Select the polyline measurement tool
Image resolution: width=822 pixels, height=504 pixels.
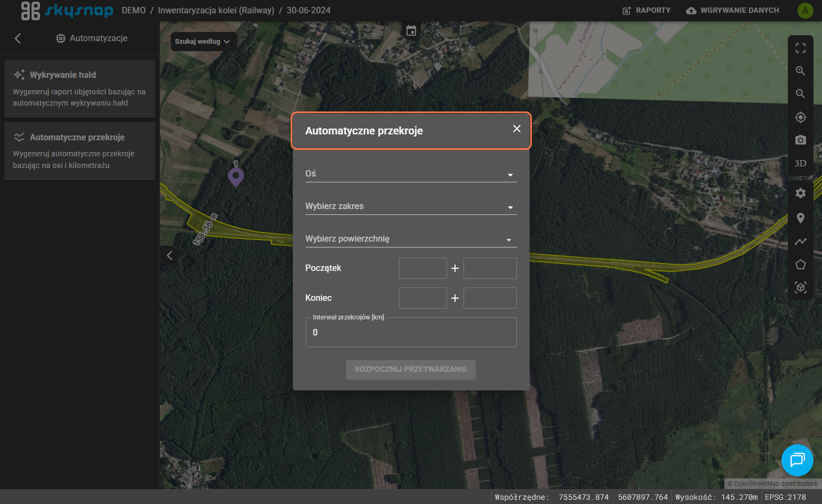coord(800,242)
